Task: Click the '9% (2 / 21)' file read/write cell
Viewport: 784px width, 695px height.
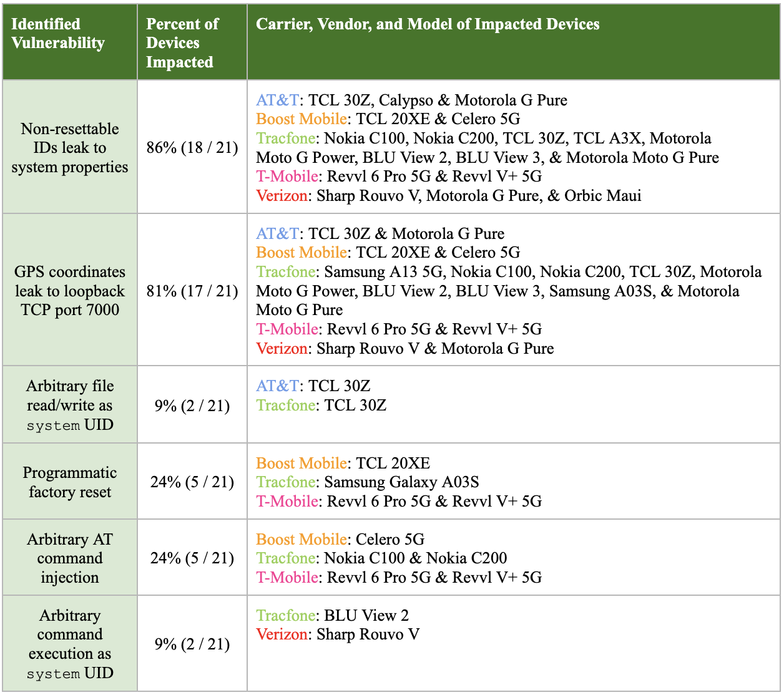Action: [192, 405]
